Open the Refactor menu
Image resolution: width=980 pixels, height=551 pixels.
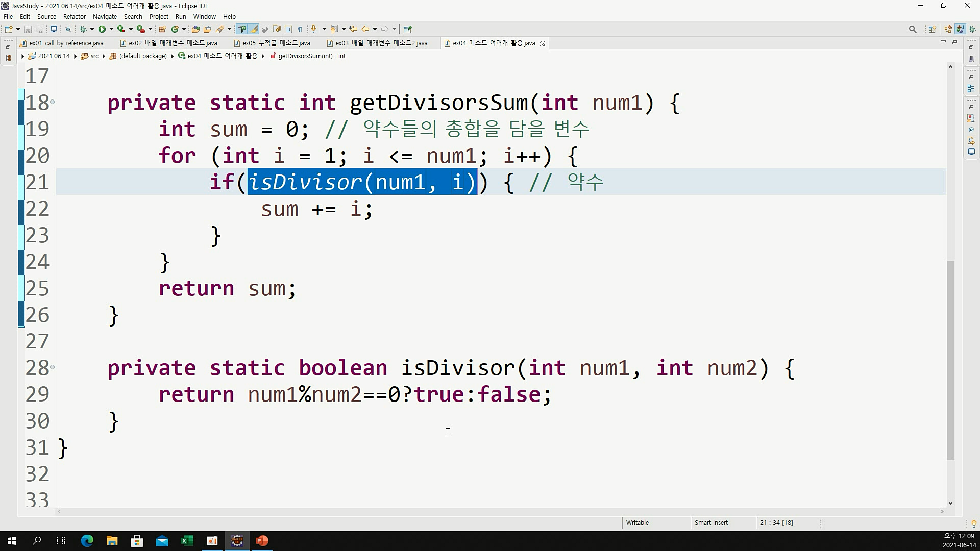(x=74, y=16)
